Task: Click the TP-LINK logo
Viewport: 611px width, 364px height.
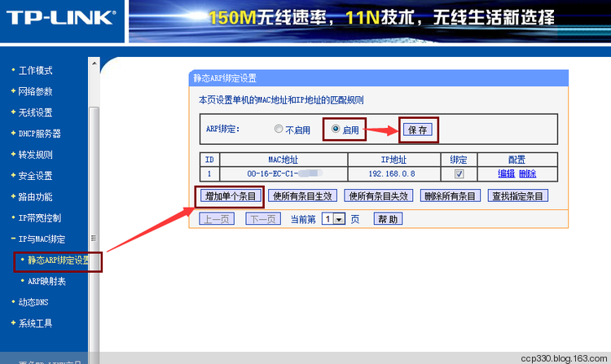Action: click(61, 18)
